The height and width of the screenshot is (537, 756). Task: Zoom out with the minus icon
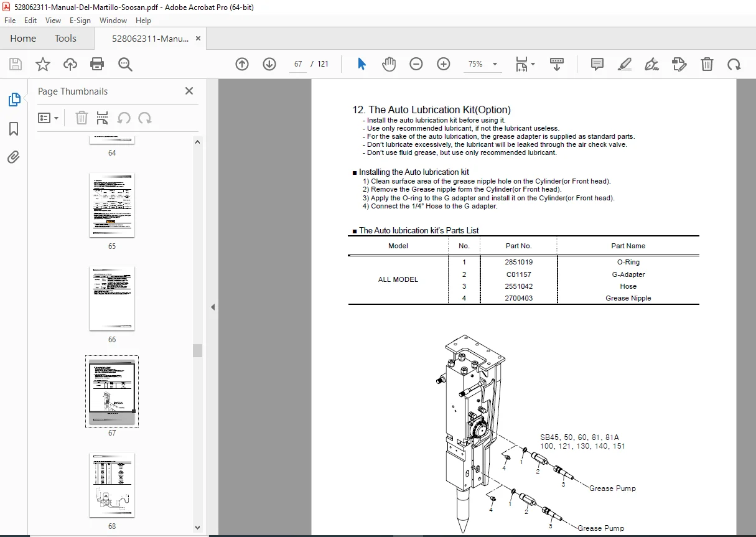point(416,64)
